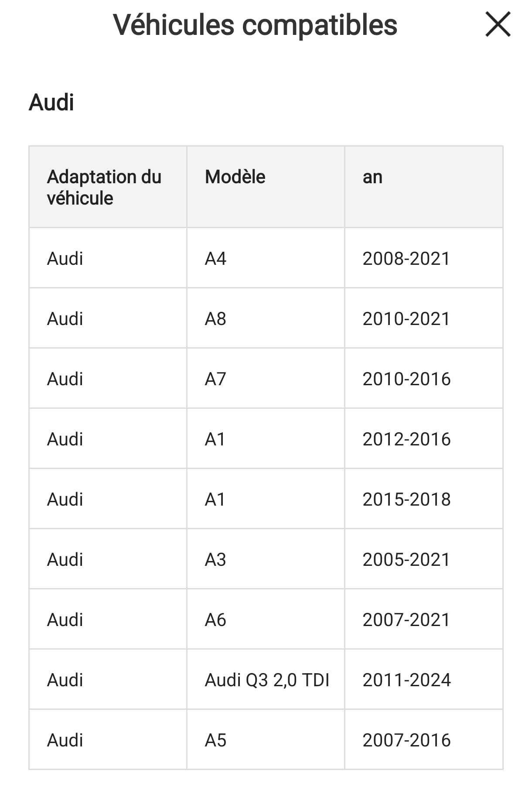Close the Véhicules compatibles dialog
Screen dimensions: 532x794
[x=498, y=24]
